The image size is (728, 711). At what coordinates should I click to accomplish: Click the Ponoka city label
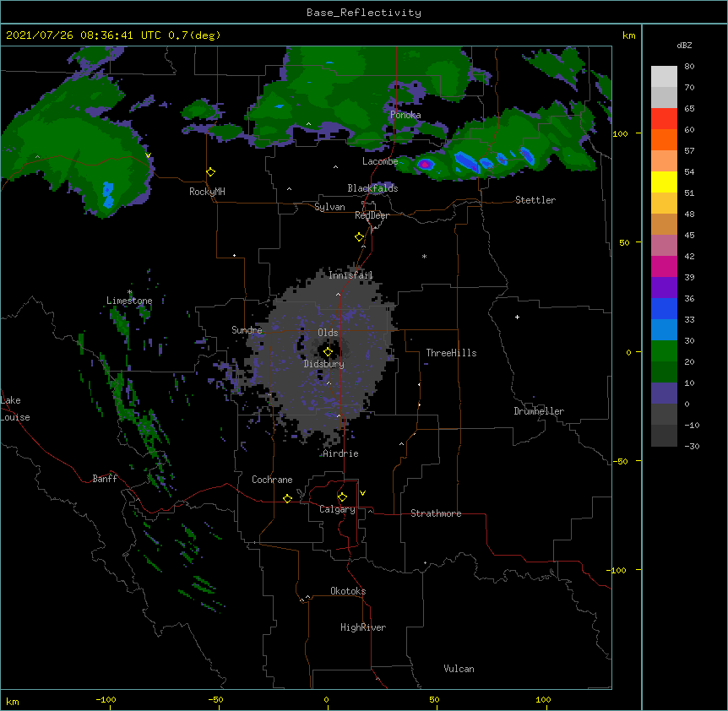coord(405,115)
